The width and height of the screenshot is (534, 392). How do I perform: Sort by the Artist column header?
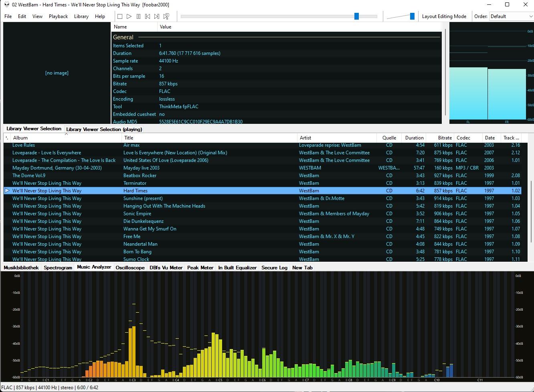pos(337,138)
